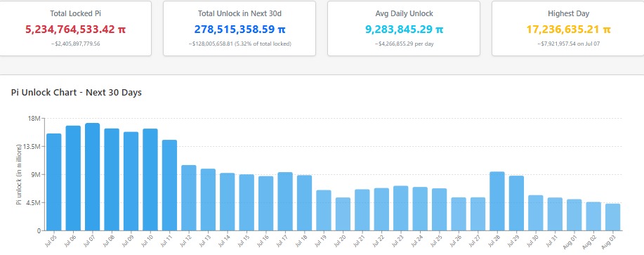Click the Jul 11 bar
The height and width of the screenshot is (255, 644).
[170, 185]
